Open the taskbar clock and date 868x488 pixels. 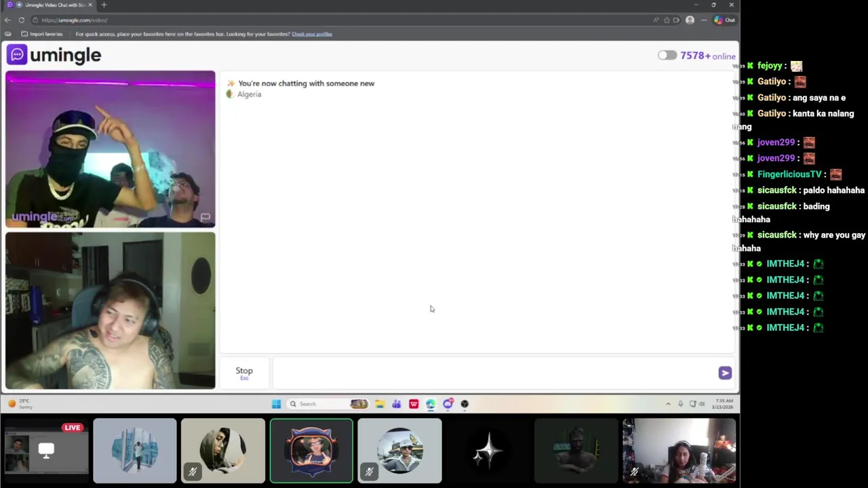[722, 404]
